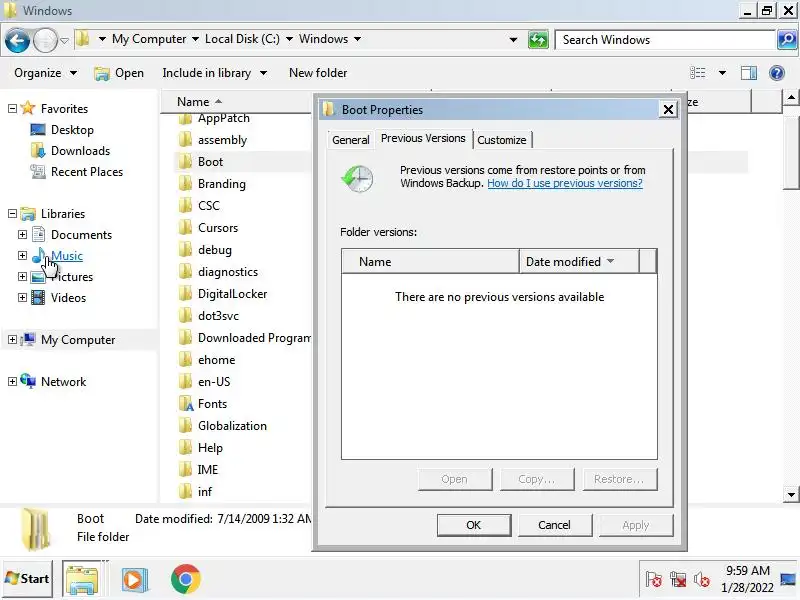
Task: Open Google Chrome from taskbar
Action: (186, 579)
